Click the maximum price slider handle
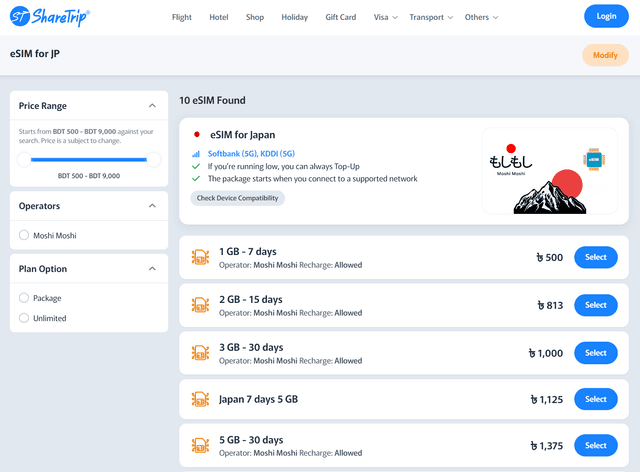 point(153,160)
